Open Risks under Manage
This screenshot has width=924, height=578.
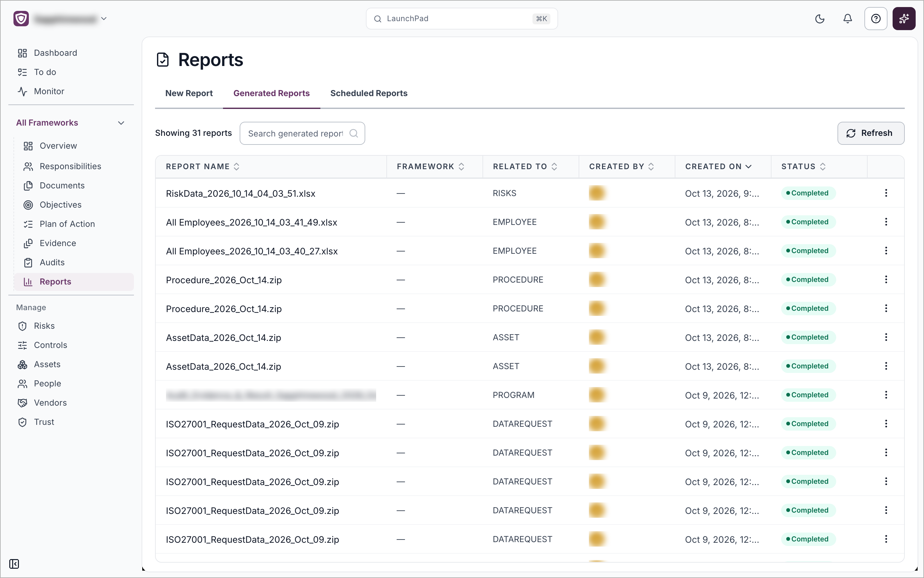pos(44,326)
